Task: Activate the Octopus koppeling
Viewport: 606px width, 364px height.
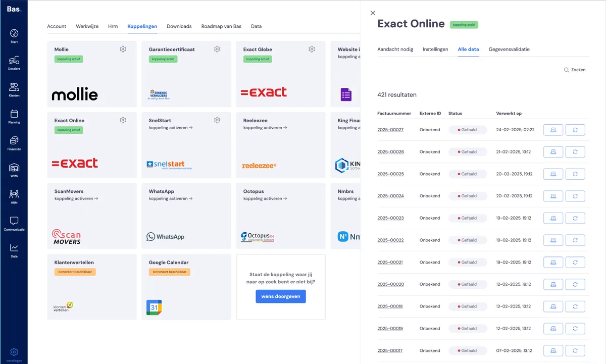Action: (x=265, y=198)
